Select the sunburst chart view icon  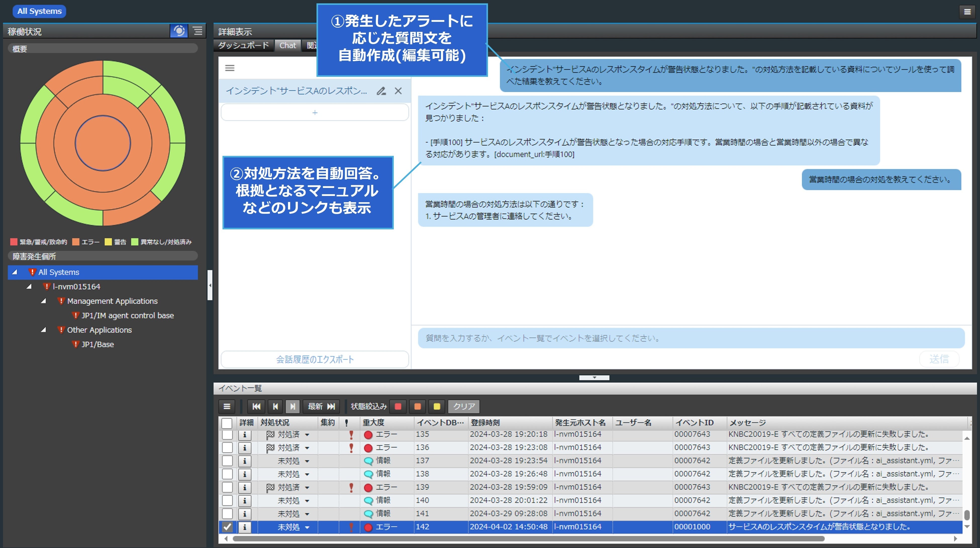(179, 31)
